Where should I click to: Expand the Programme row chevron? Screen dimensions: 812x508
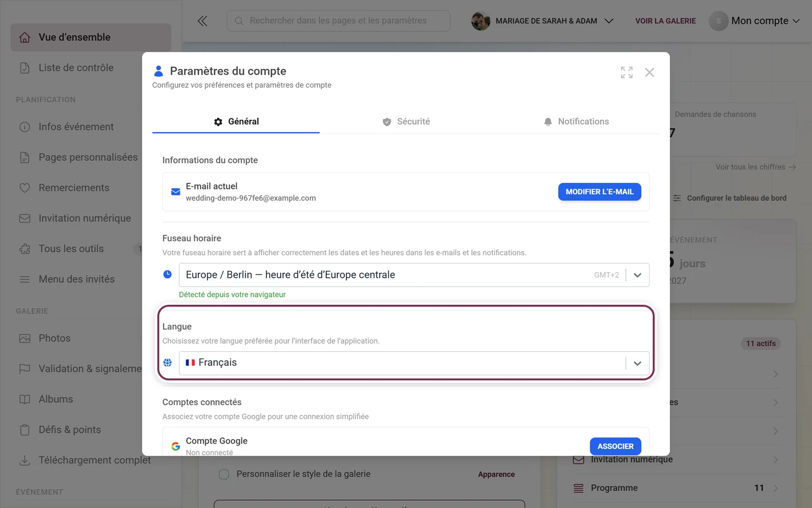(776, 488)
